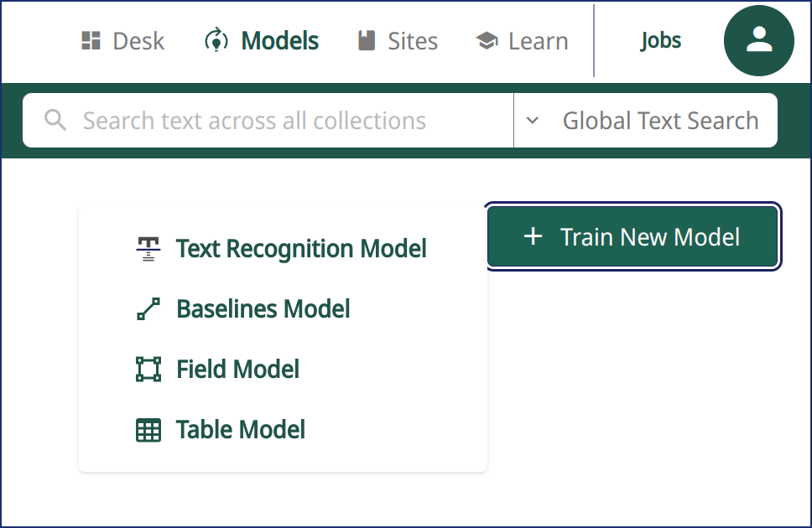
Task: Click the Field Model bounding box icon
Action: tap(148, 369)
